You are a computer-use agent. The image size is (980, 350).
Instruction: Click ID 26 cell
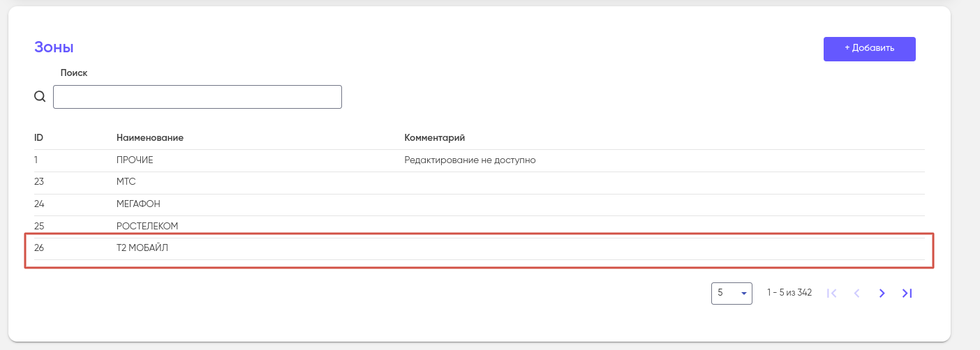pos(39,248)
